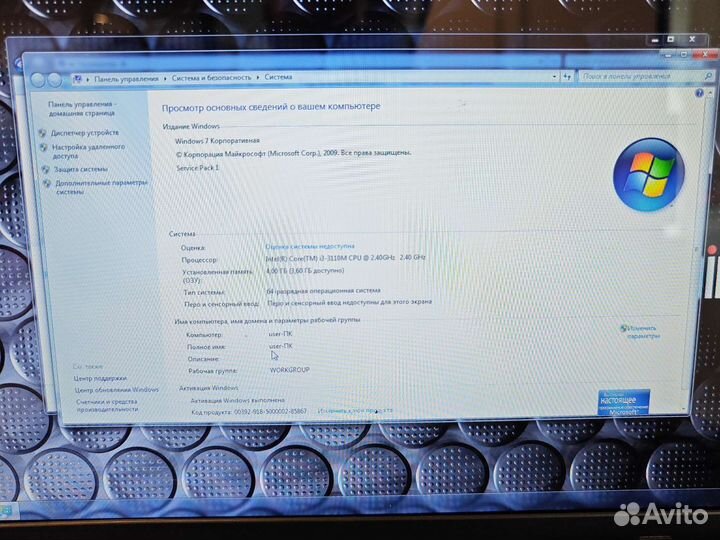
Task: Open address bar history dropdown arrow
Action: point(554,77)
